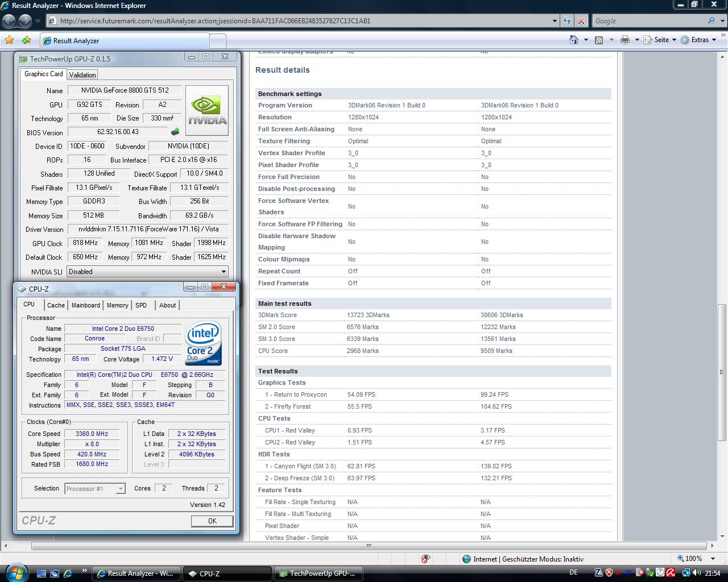This screenshot has width=728, height=582.
Task: Open the SPD tab in CPU-Z
Action: 141,305
